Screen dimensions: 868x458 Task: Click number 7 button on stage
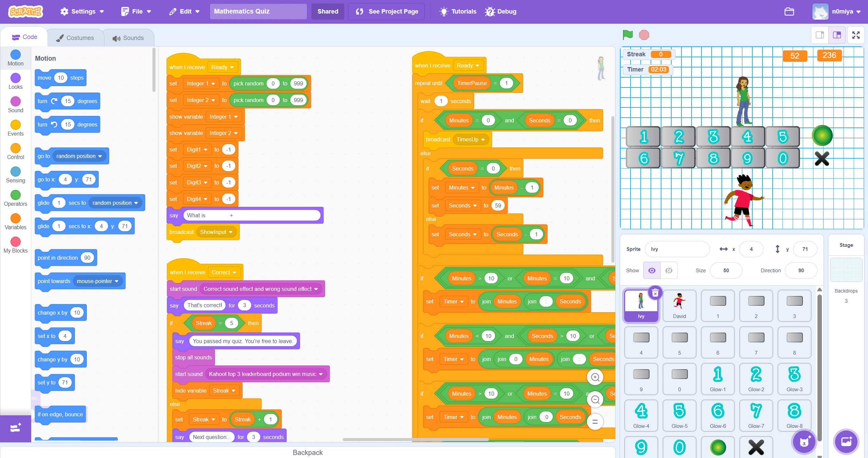[678, 158]
